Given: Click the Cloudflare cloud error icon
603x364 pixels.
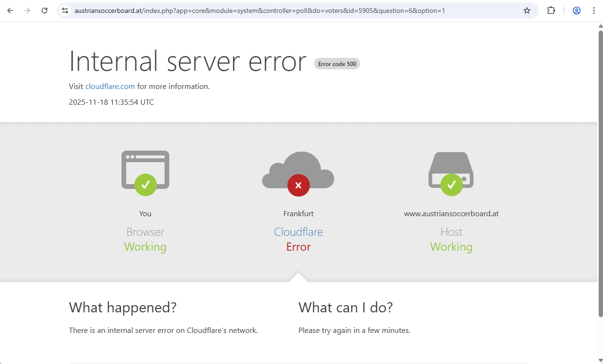Looking at the screenshot, I should point(298,173).
